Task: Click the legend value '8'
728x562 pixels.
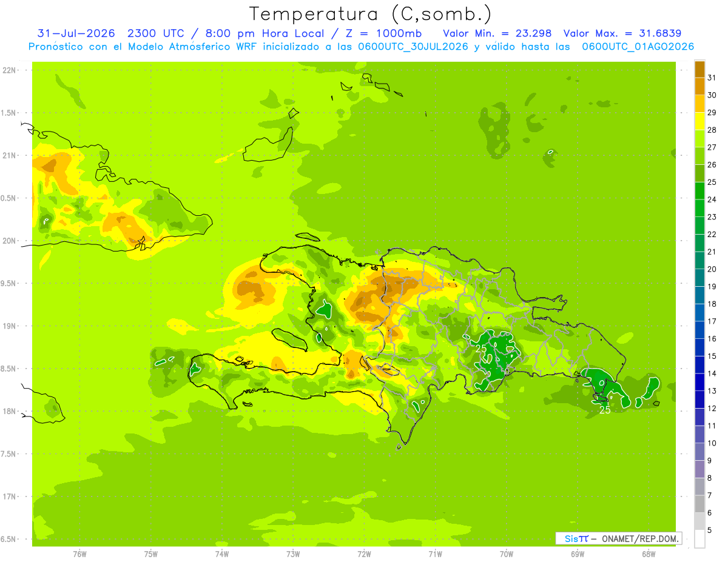Action: [x=709, y=478]
